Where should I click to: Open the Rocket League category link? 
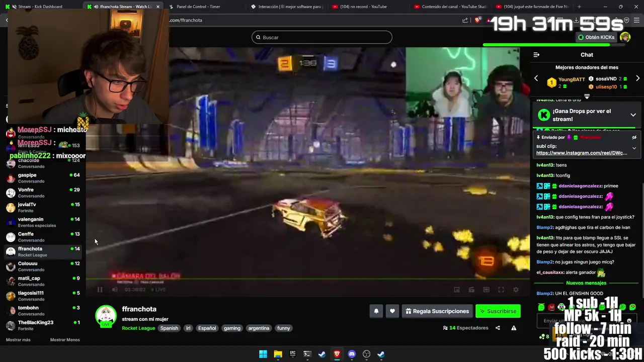(138, 328)
